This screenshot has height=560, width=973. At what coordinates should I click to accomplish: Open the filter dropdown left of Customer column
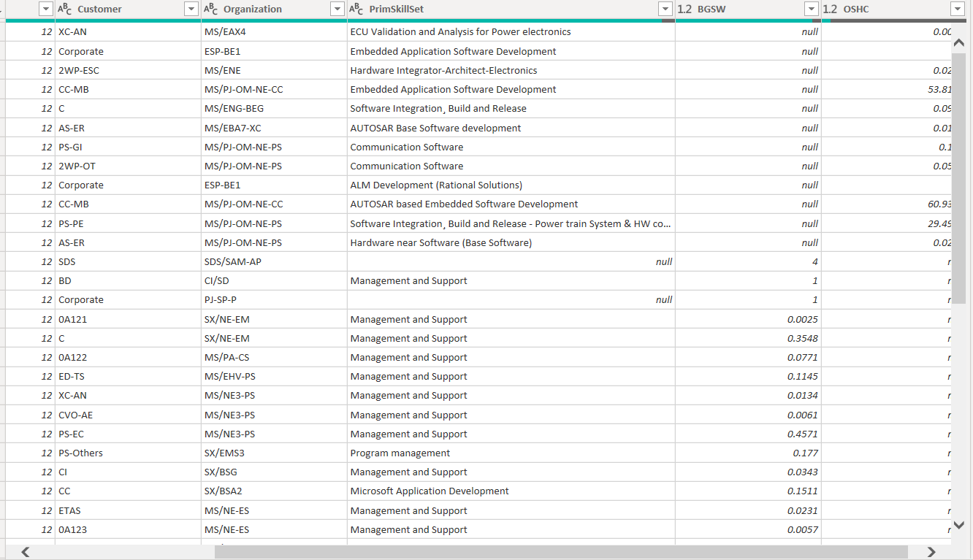[46, 9]
